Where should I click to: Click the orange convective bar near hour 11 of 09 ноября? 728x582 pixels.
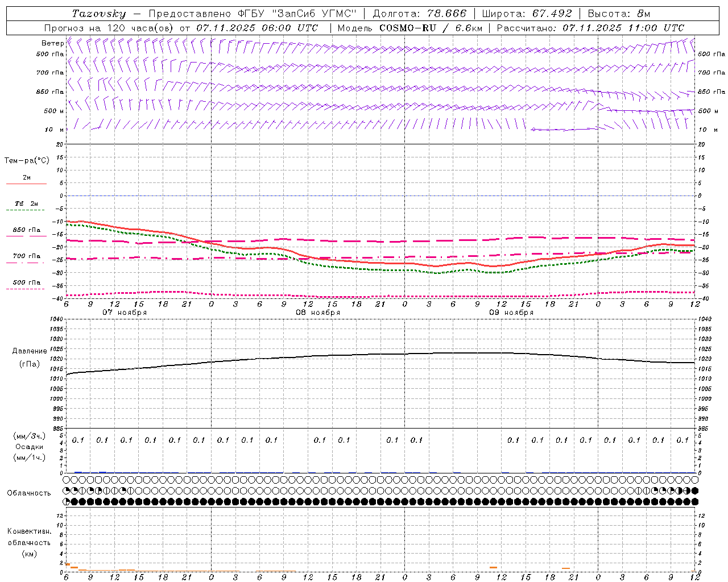coord(493,567)
